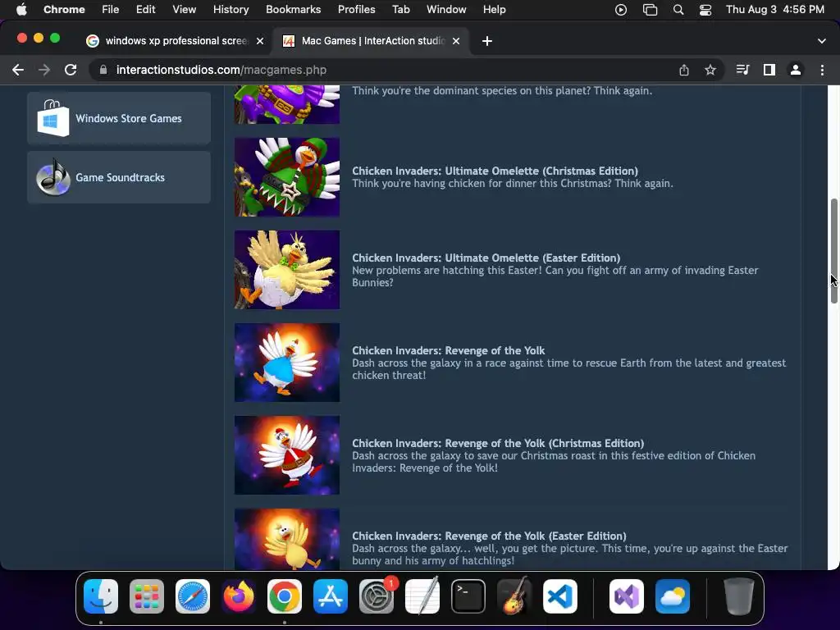Click the page's vertical scrollbar thumb
Viewport: 840px width, 630px height.
pyautogui.click(x=833, y=251)
